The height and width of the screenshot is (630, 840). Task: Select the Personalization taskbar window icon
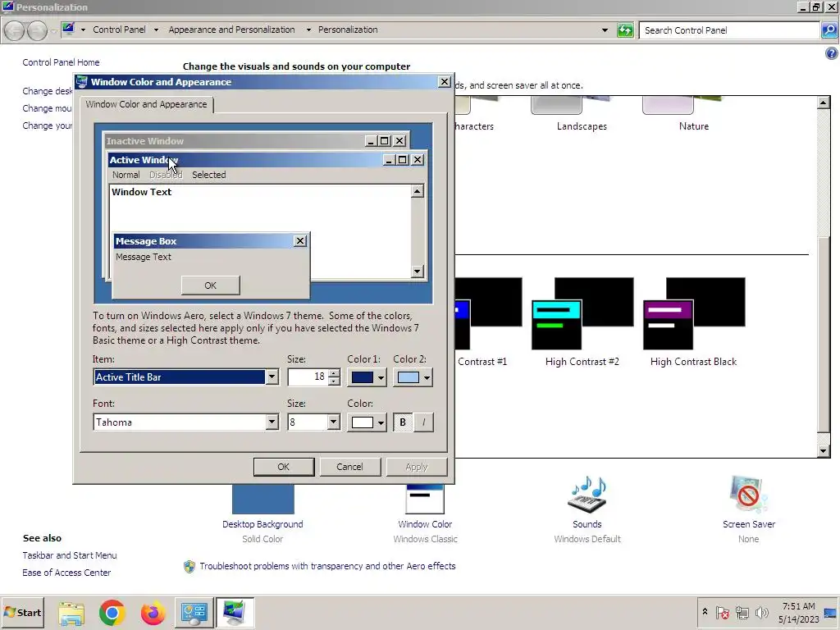(x=235, y=612)
